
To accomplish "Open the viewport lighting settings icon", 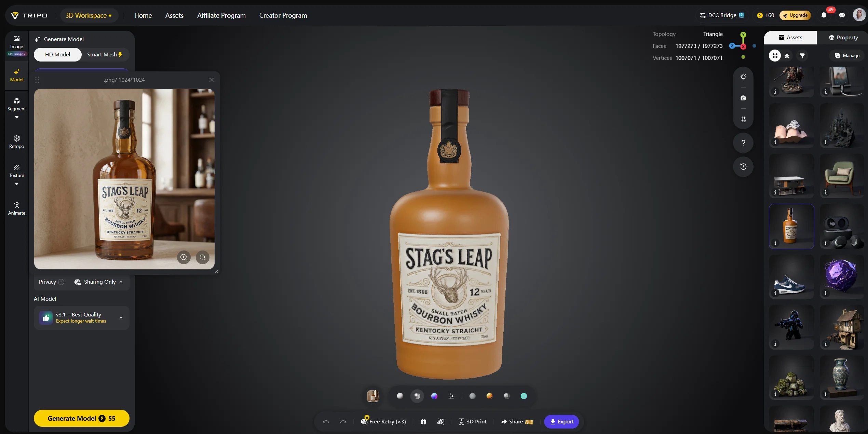I will (743, 77).
